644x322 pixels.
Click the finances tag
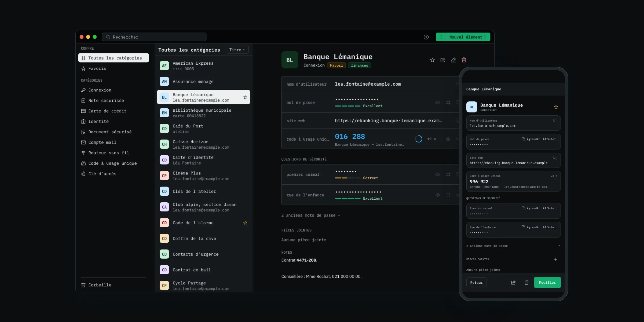[x=360, y=65]
